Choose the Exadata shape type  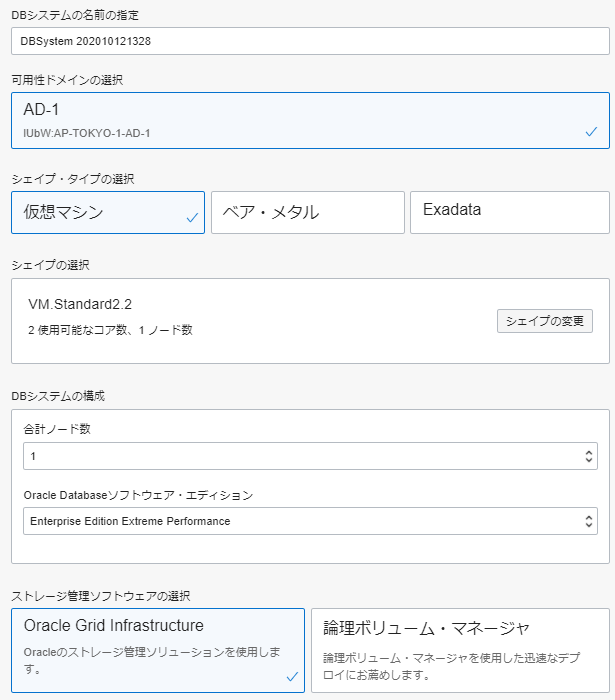coord(510,212)
